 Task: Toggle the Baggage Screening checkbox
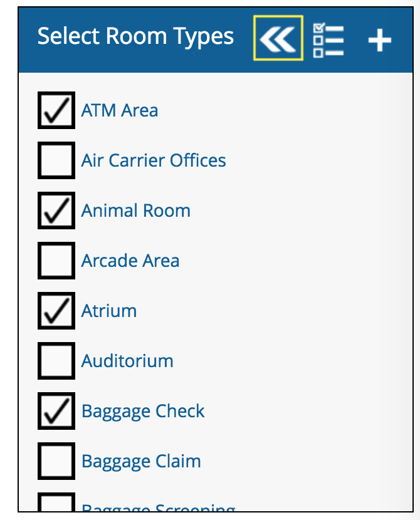tap(56, 504)
